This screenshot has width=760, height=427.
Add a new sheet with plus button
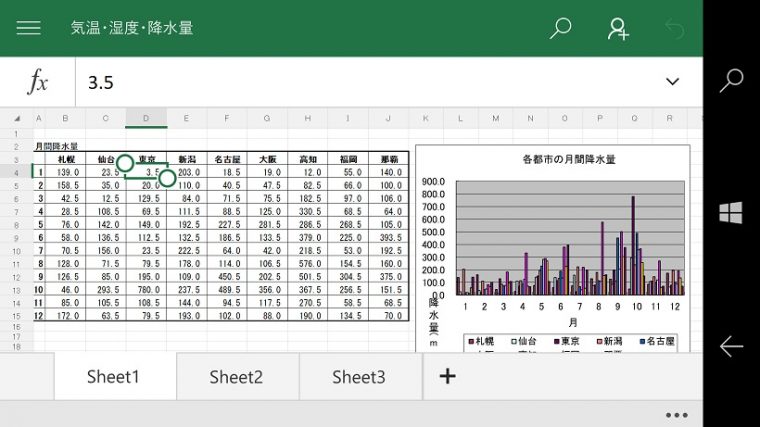coord(447,376)
